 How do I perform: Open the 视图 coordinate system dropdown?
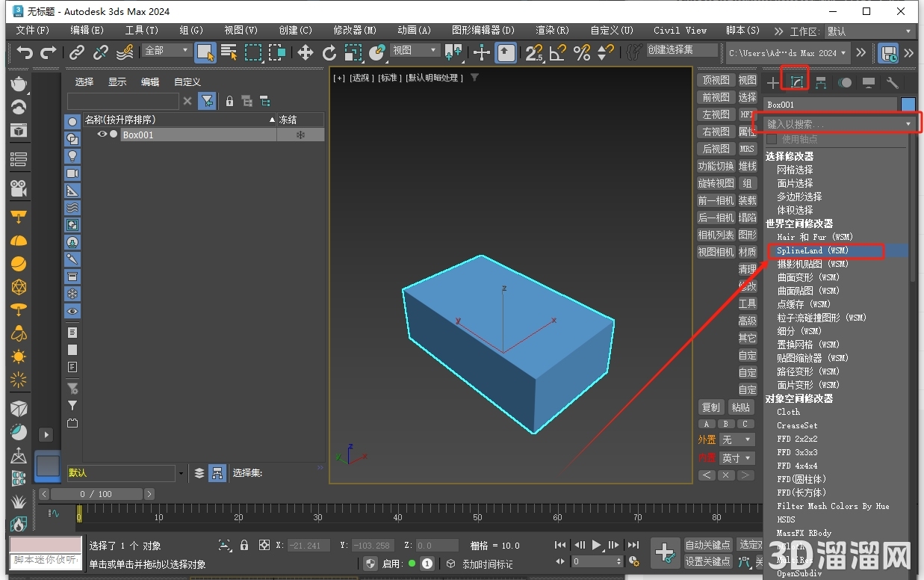tap(415, 51)
